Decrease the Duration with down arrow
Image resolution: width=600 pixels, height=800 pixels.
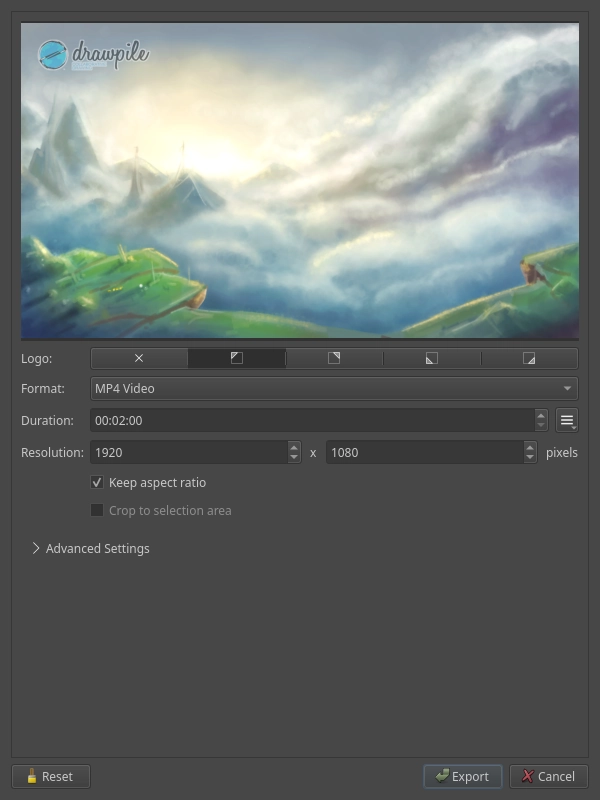(x=541, y=426)
